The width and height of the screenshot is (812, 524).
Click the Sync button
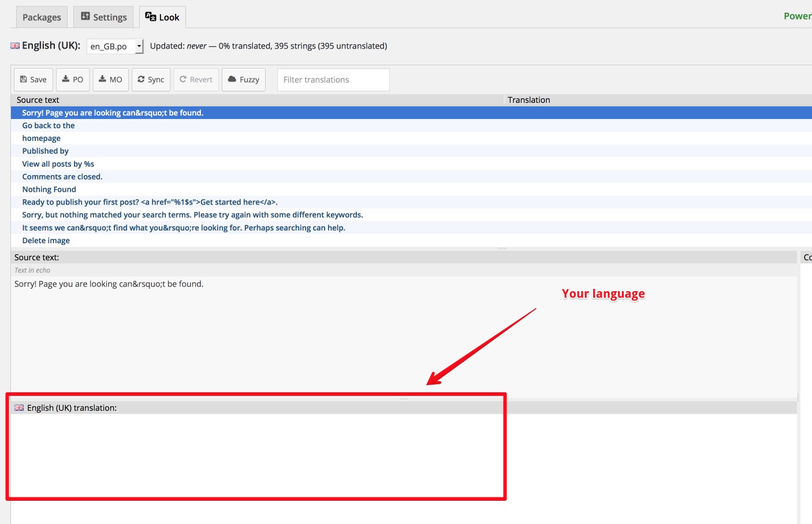click(x=151, y=80)
